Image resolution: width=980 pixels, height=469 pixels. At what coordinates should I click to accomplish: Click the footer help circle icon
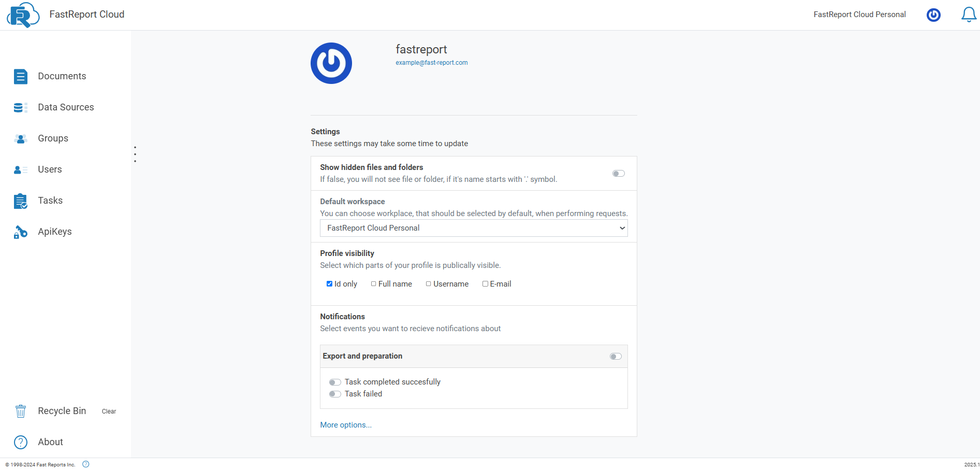click(86, 464)
